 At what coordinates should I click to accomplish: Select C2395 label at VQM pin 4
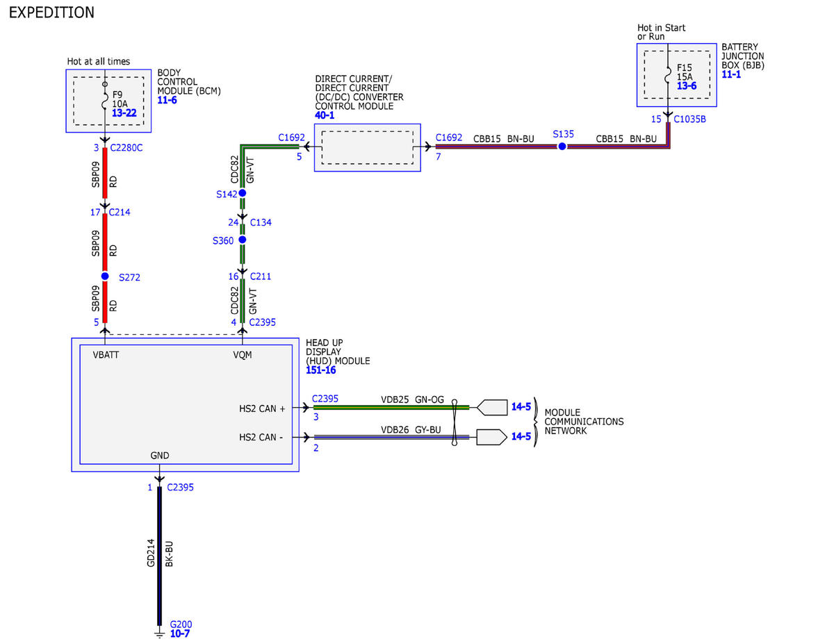(263, 322)
